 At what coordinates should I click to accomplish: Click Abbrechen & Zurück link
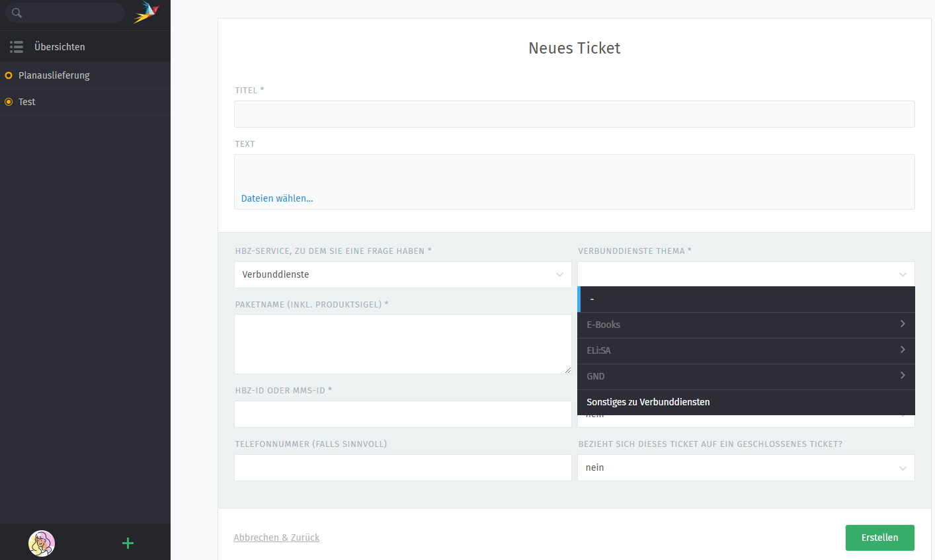[x=276, y=538]
